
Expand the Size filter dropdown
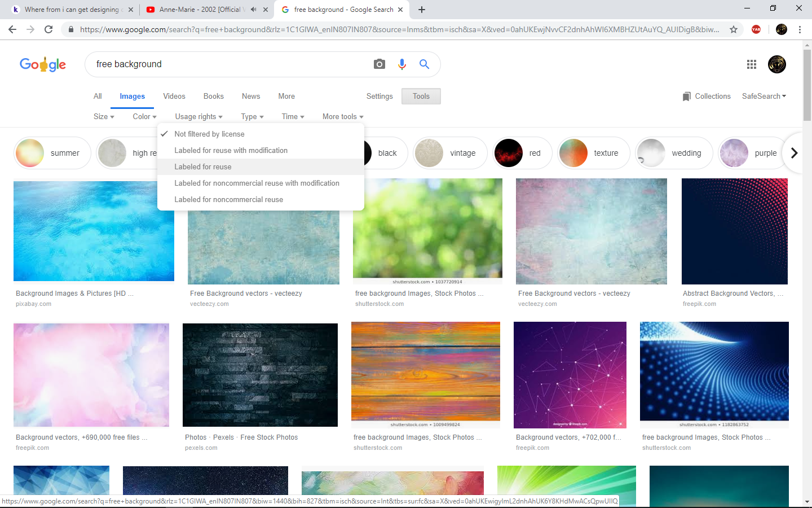coord(104,117)
